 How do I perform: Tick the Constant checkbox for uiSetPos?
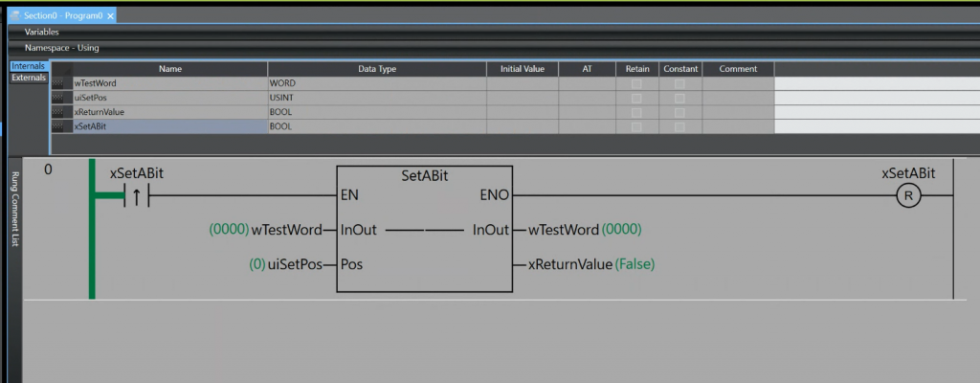679,98
